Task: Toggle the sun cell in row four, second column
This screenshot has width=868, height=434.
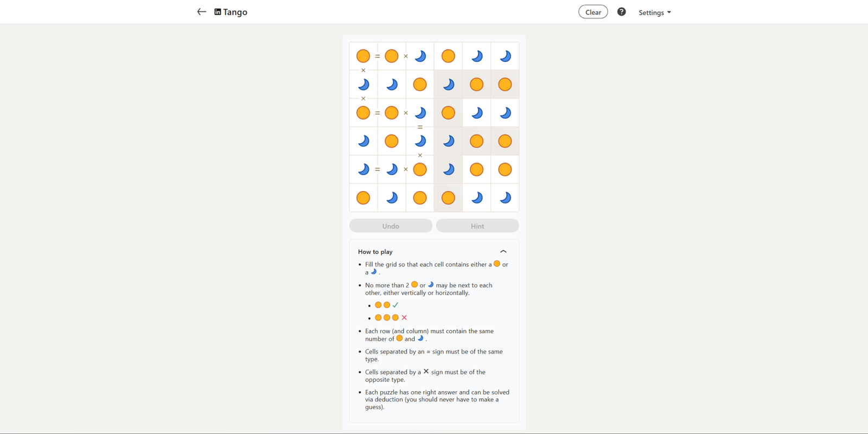Action: tap(392, 142)
